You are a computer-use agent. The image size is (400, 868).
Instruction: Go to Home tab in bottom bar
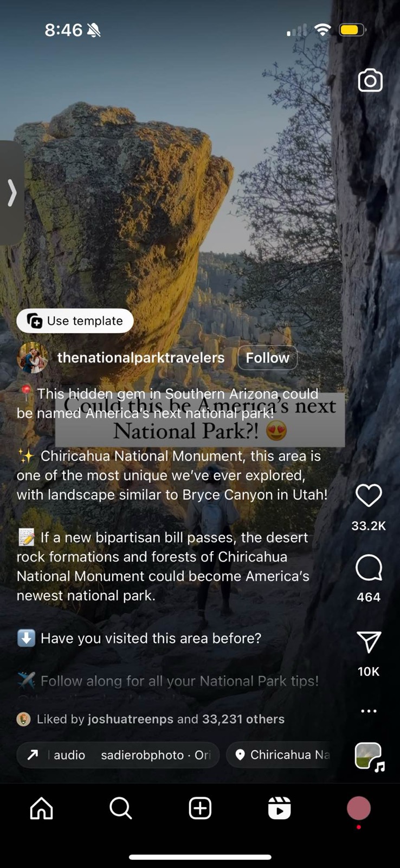(41, 808)
